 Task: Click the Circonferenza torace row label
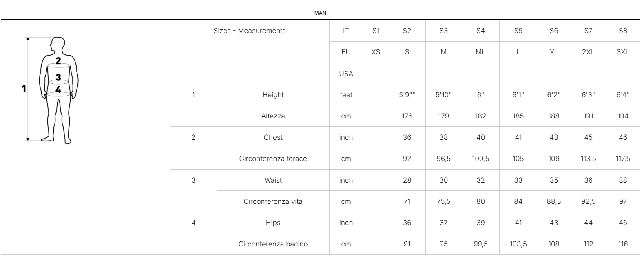coord(273,159)
